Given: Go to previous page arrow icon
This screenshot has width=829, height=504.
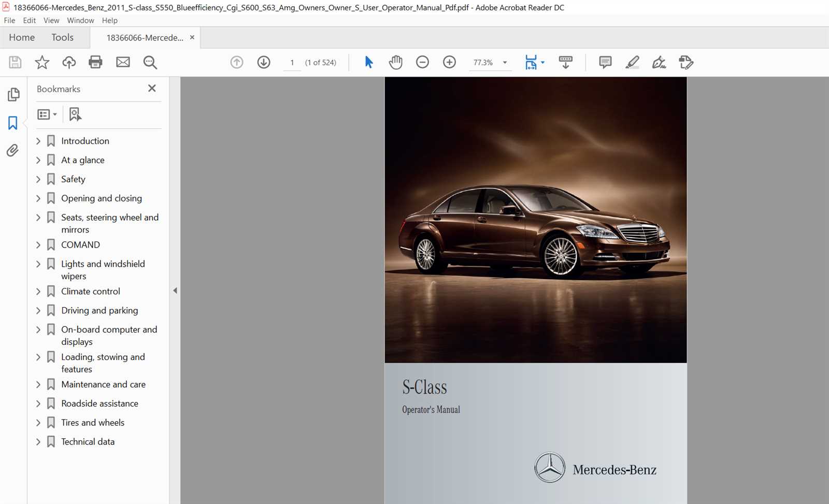Looking at the screenshot, I should pos(237,63).
